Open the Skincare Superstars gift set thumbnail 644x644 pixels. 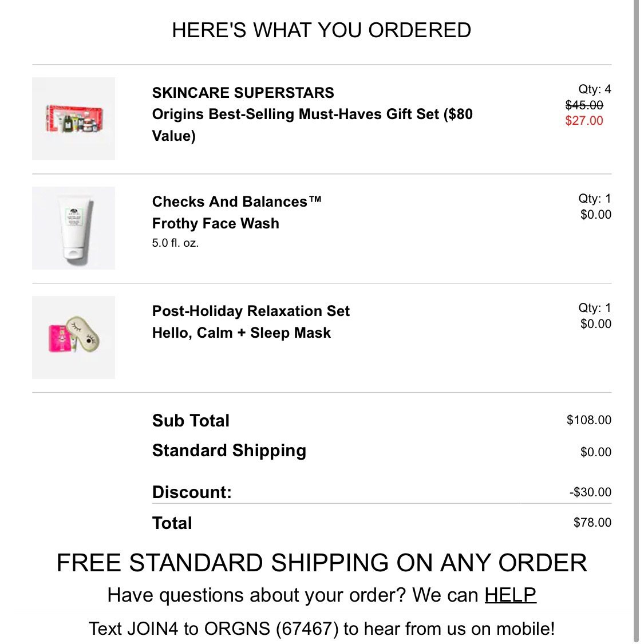73,118
